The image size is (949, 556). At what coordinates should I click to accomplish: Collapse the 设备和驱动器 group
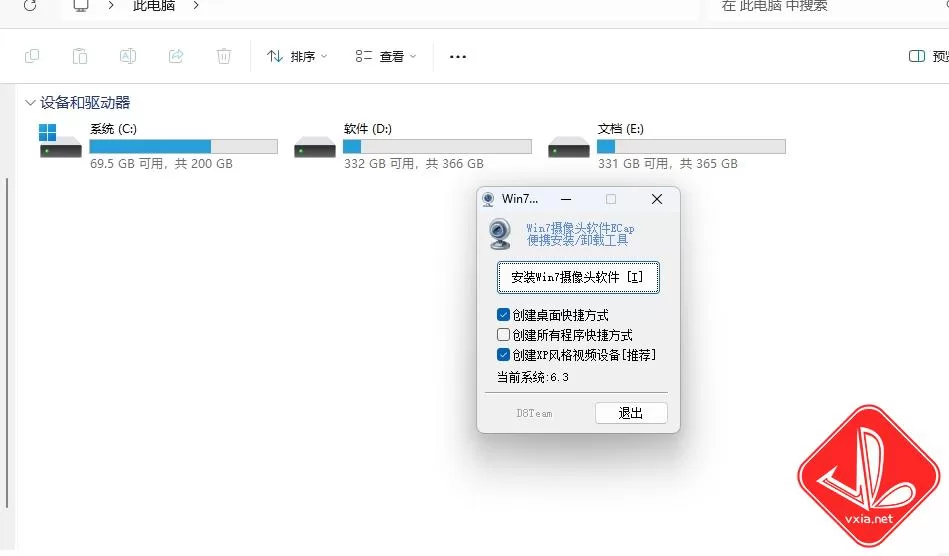[30, 103]
